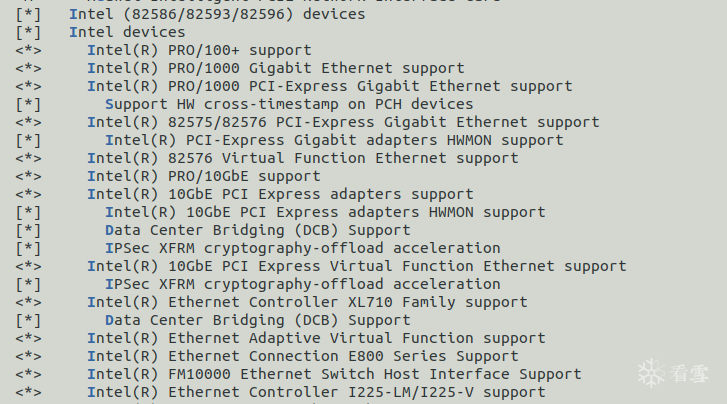The height and width of the screenshot is (404, 727).
Task: Select Ethernet Connection E800 Series Support entry
Action: [303, 356]
